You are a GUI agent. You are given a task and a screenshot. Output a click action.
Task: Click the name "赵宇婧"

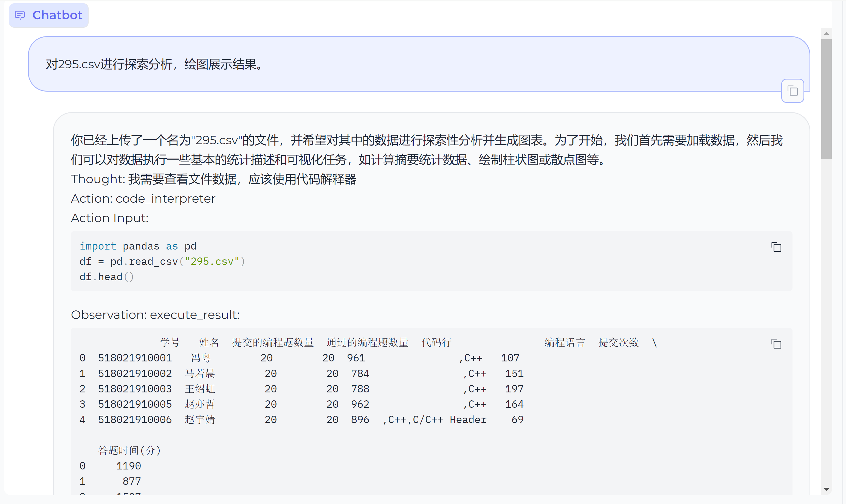coord(200,420)
